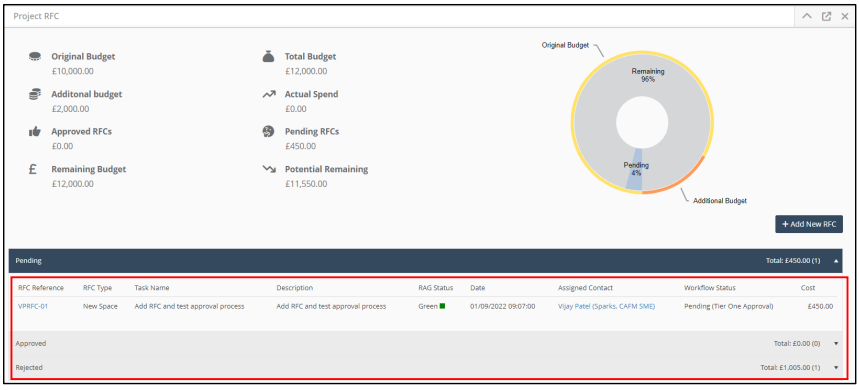Click the Potential Remaining £11,550.00 value
The height and width of the screenshot is (390, 859).
[x=306, y=184]
